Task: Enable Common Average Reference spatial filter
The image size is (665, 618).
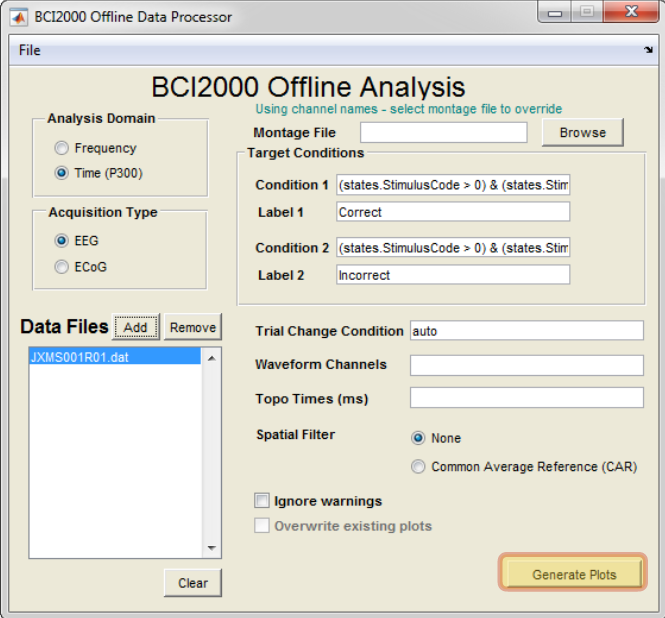Action: [x=418, y=467]
